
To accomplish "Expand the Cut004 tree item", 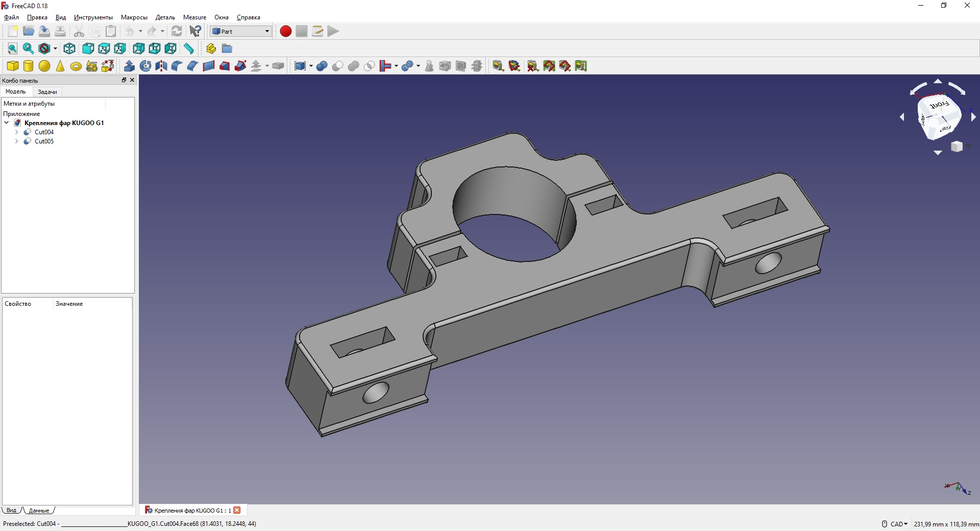I will pos(17,132).
